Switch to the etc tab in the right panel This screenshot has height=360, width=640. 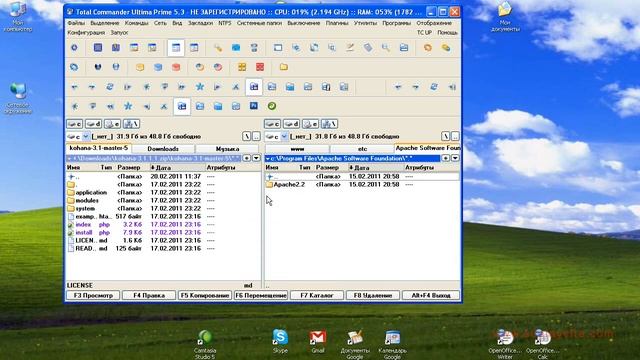[x=362, y=149]
